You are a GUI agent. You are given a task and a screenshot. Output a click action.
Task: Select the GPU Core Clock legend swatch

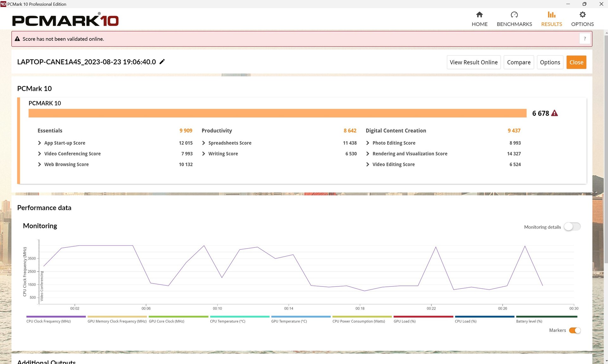tap(178, 317)
